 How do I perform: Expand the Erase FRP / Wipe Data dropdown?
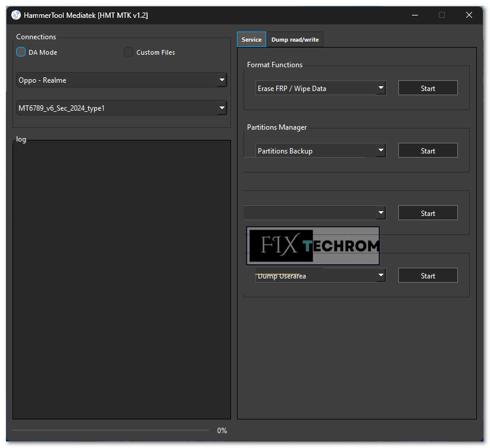tap(321, 88)
